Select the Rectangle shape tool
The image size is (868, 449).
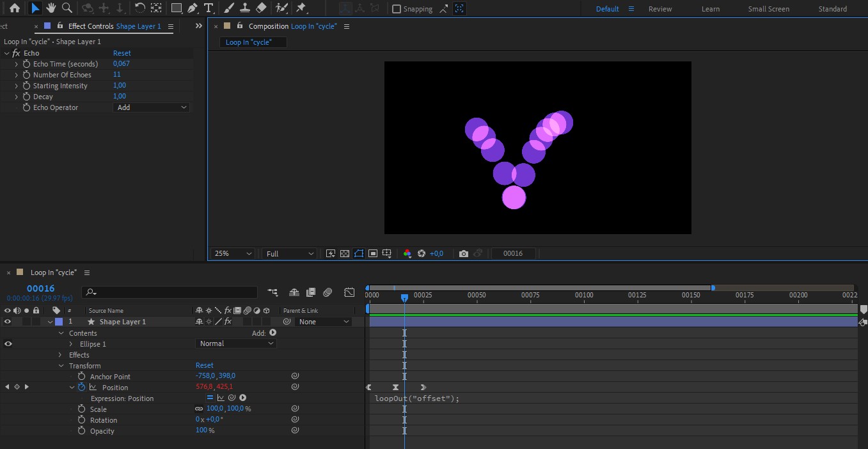click(x=177, y=8)
